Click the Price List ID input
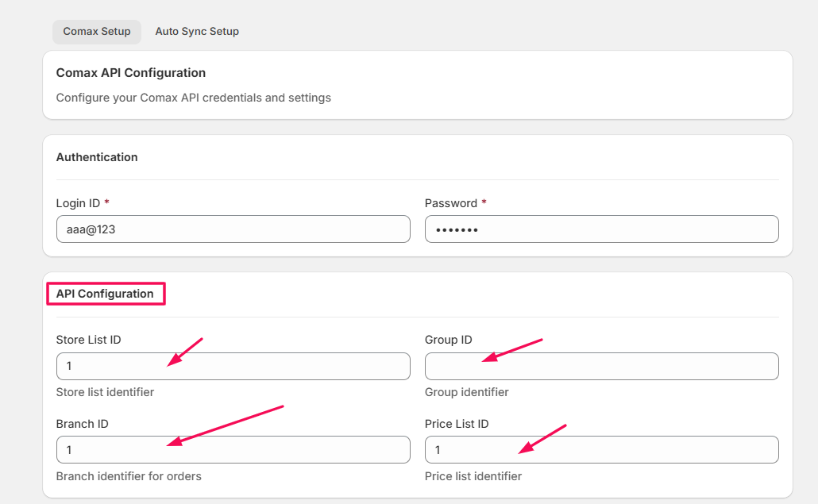The height and width of the screenshot is (504, 818). 601,450
